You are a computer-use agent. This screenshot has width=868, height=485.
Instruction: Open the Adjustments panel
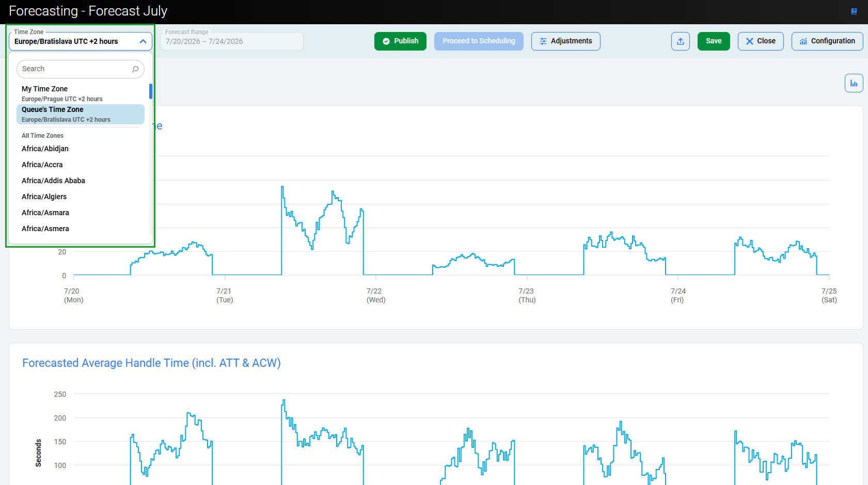(x=565, y=41)
